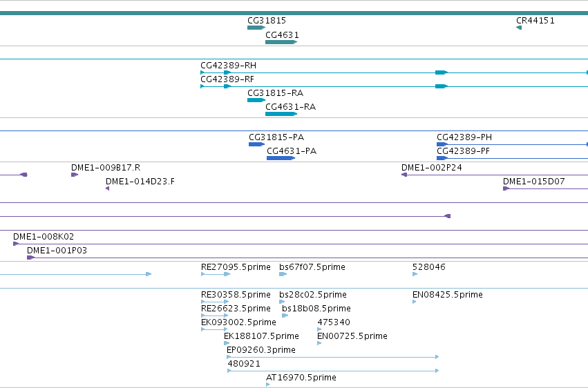Select the AT16970.5prime EST arrow
This screenshot has height=388, width=588.
point(268,385)
